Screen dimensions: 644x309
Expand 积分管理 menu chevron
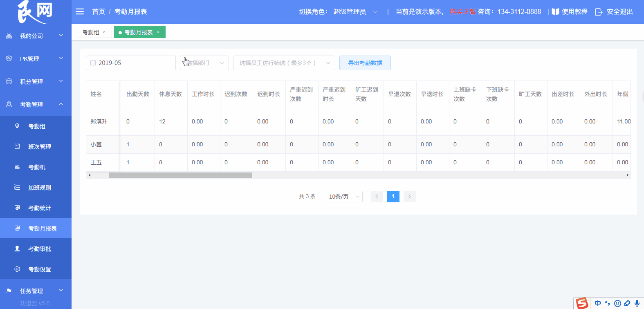61,81
